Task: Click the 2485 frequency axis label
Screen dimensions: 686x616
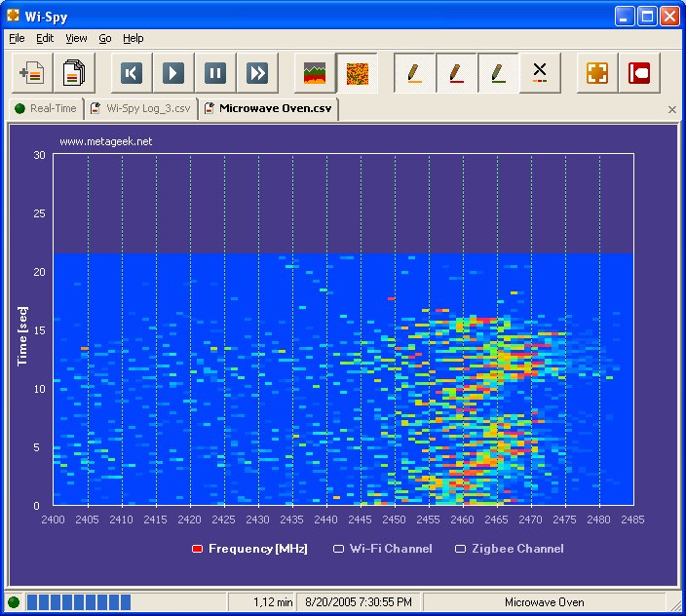Action: pos(632,520)
